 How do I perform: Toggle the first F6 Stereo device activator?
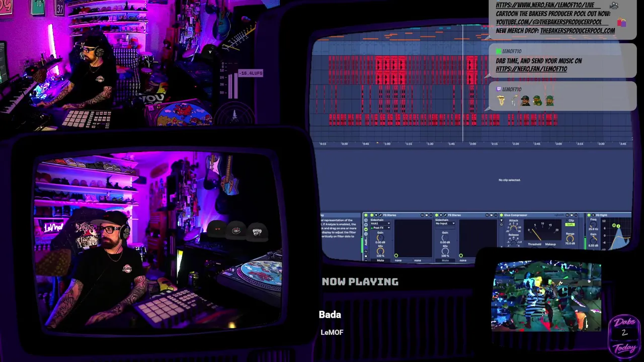(372, 215)
